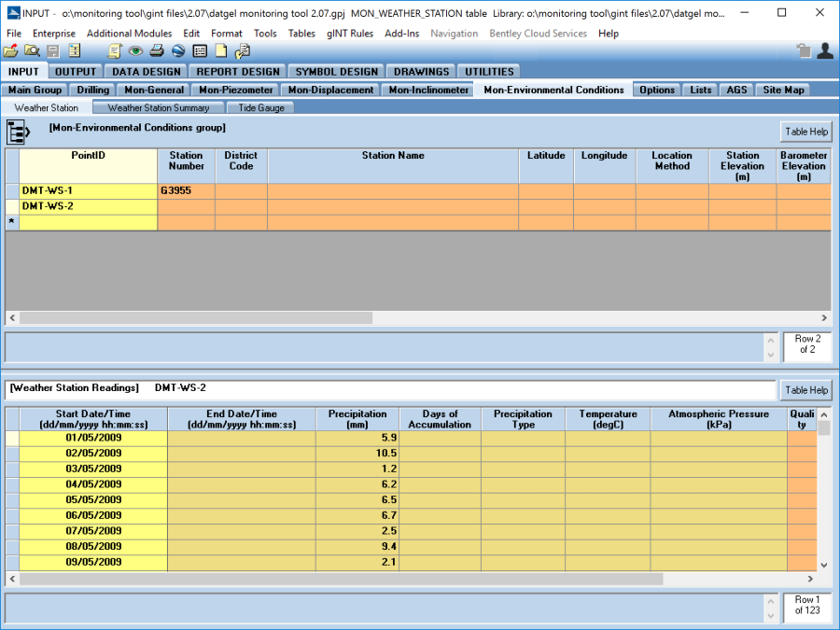Click the upper Table Help button

click(x=805, y=132)
